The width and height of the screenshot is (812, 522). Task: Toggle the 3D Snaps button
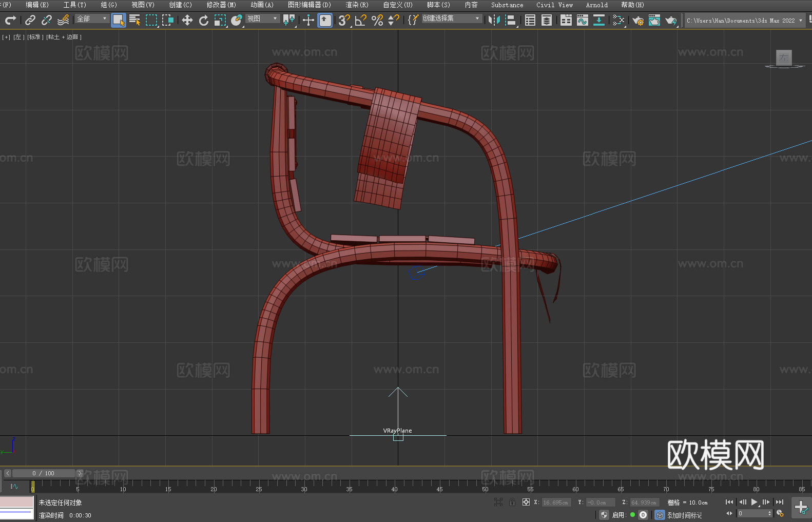344,20
